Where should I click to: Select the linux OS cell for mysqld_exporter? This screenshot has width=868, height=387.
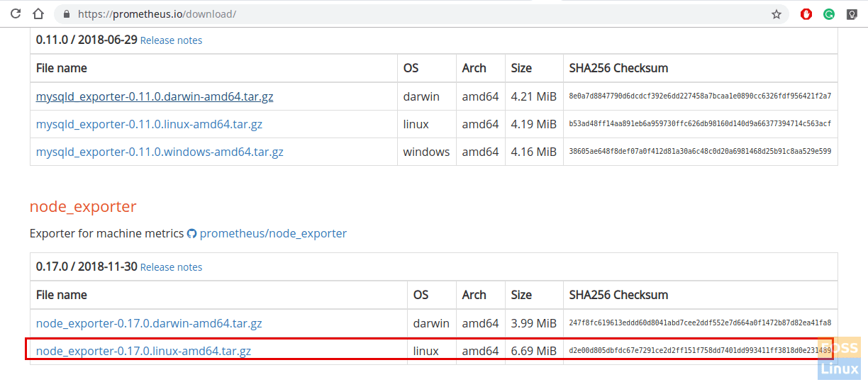pyautogui.click(x=426, y=124)
